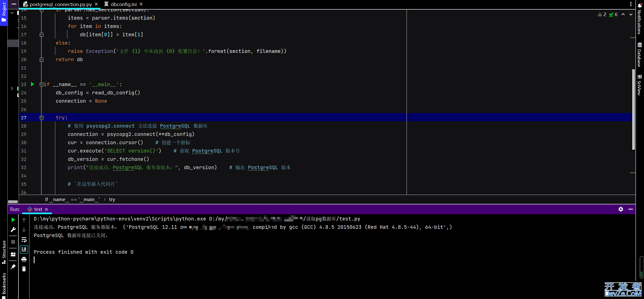Jump to previous highlighted problem

tap(623, 15)
